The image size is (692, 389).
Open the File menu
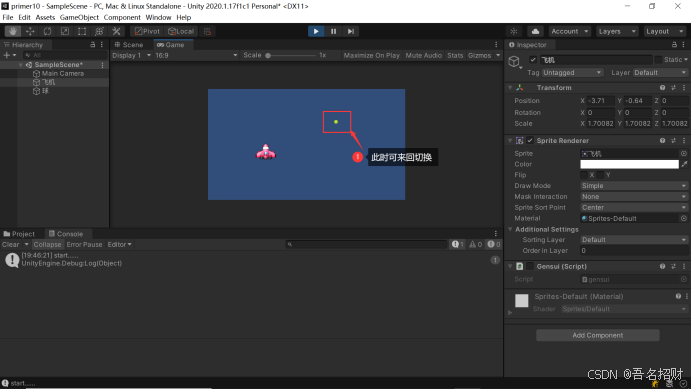pyautogui.click(x=8, y=17)
